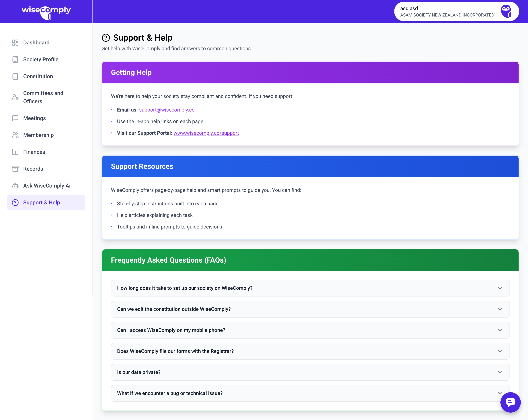The image size is (528, 420).
Task: Click the Ask WiseComply Ai robot icon
Action: (15, 186)
